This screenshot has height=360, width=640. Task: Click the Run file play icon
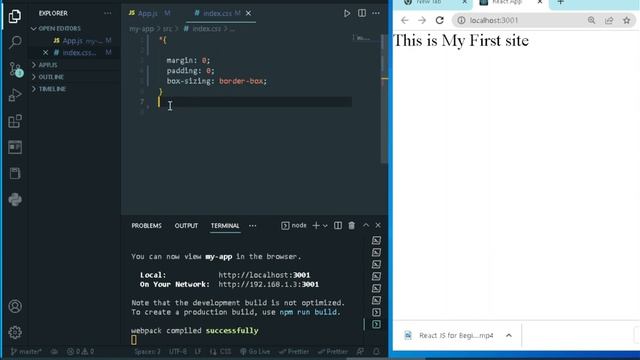click(x=347, y=13)
